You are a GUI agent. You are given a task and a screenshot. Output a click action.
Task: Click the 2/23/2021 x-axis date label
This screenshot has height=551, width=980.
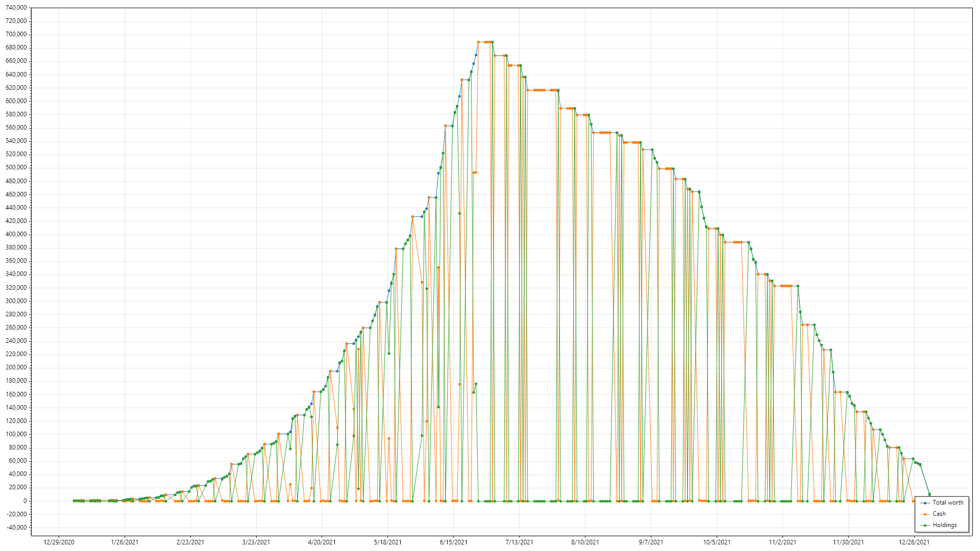coord(190,542)
